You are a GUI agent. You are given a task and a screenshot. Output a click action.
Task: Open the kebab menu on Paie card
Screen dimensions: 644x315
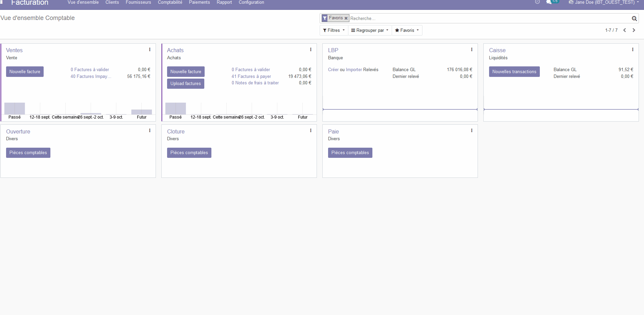click(x=472, y=130)
